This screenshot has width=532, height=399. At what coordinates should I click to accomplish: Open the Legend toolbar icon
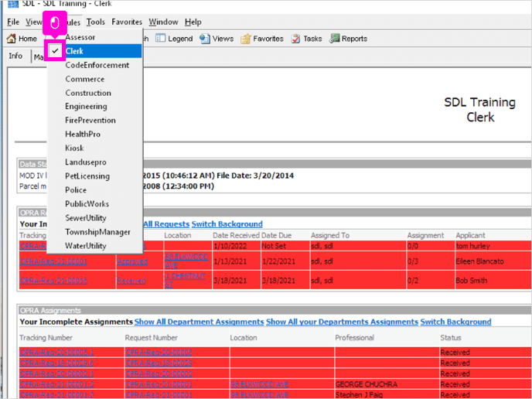click(x=160, y=39)
